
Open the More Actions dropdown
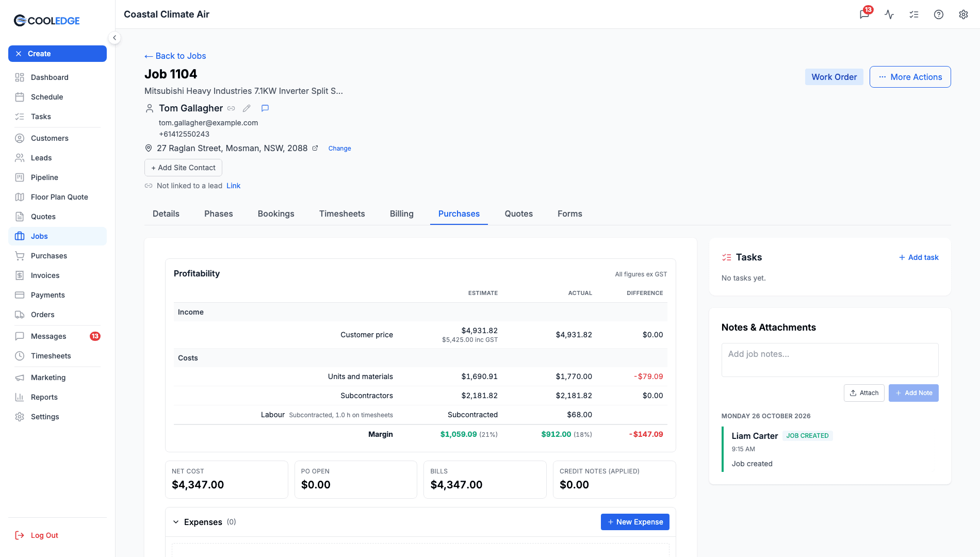pyautogui.click(x=910, y=77)
